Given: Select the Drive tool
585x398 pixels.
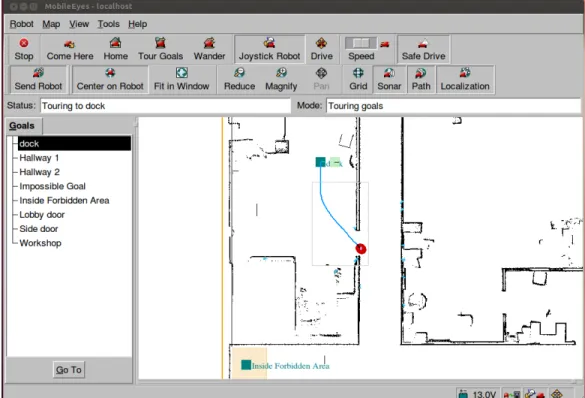Looking at the screenshot, I should coord(322,49).
